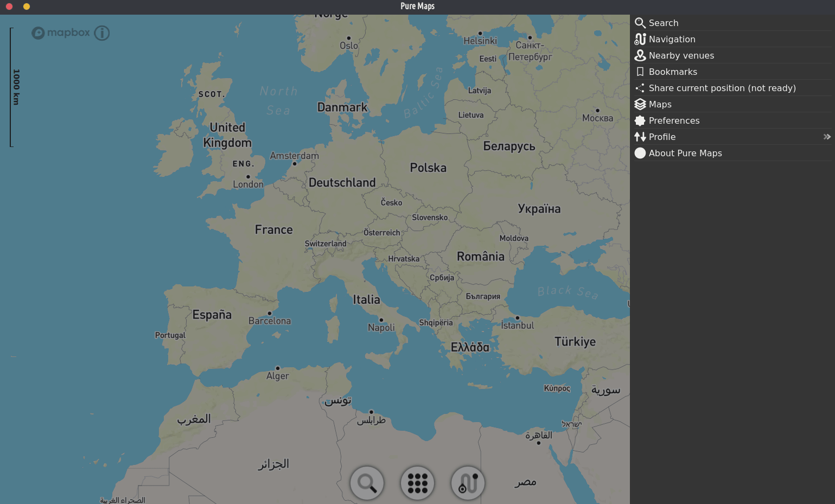Choose Nearby venues from the menu
This screenshot has height=504, width=835.
[x=681, y=55]
